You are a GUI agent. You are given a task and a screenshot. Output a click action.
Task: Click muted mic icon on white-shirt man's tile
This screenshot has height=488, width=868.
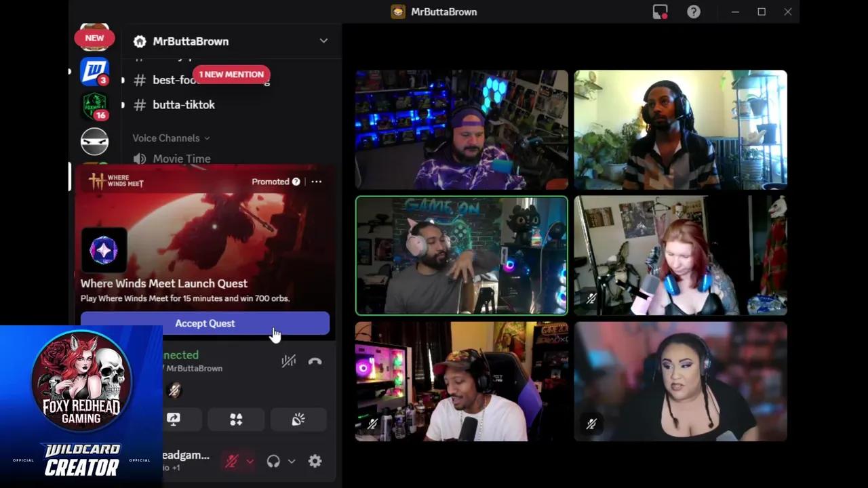pos(372,424)
